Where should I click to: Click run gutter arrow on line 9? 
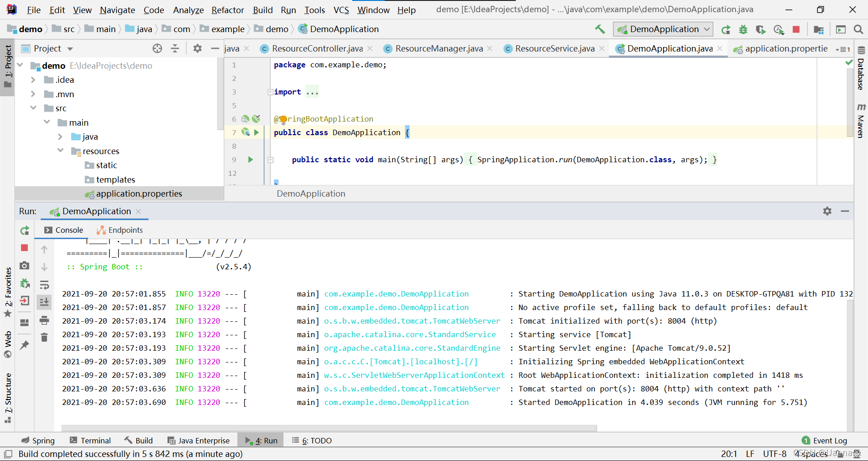(250, 160)
